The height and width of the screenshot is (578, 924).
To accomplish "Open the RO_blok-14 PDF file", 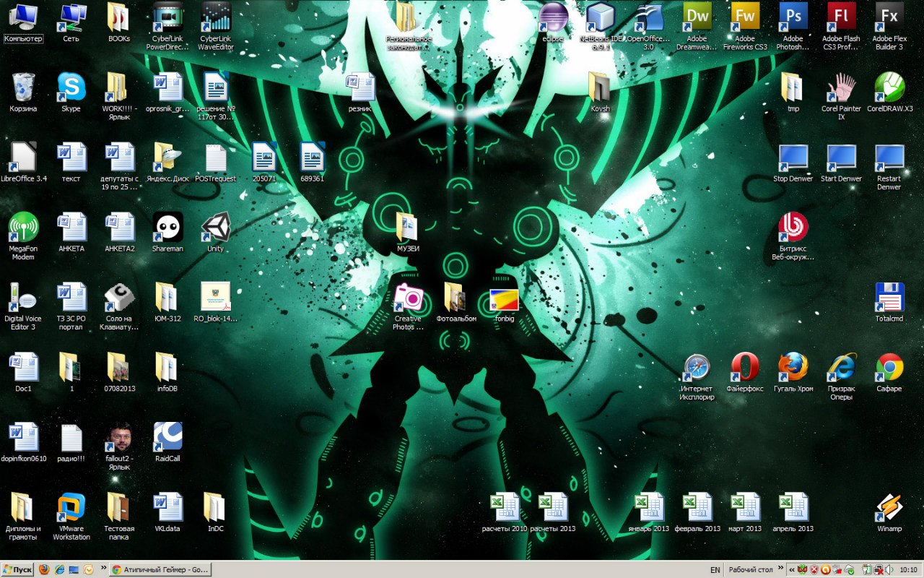I will (x=216, y=302).
